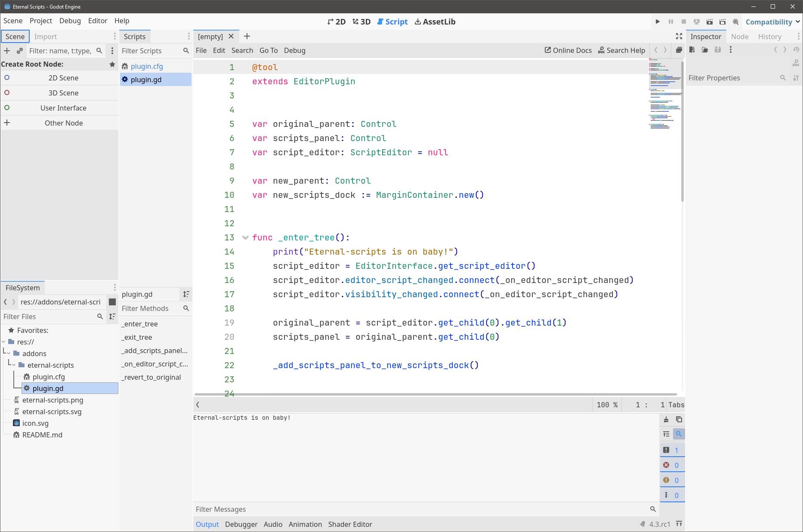Clear output with the broom icon

point(666,419)
